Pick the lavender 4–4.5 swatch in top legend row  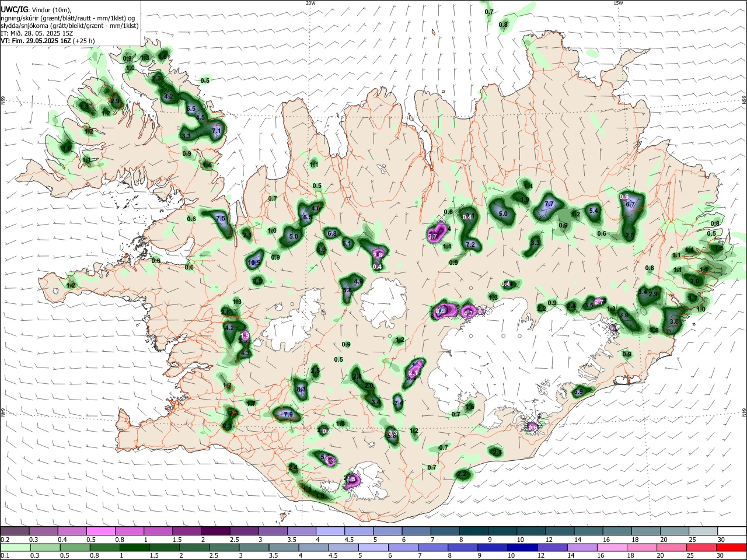point(330,531)
